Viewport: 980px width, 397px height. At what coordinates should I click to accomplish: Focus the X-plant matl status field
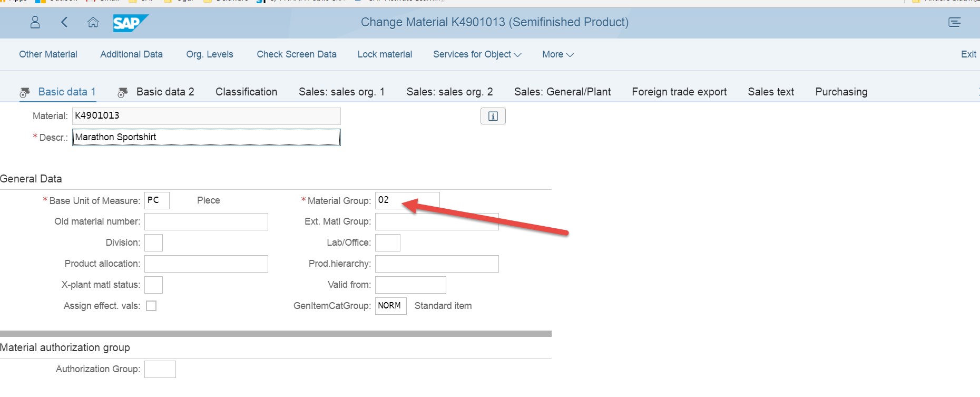153,285
